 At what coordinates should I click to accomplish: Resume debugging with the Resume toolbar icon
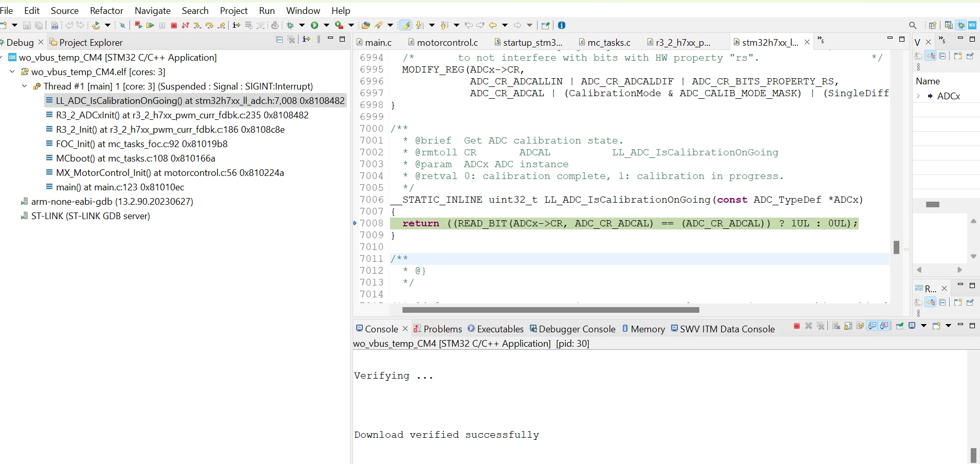[x=150, y=25]
